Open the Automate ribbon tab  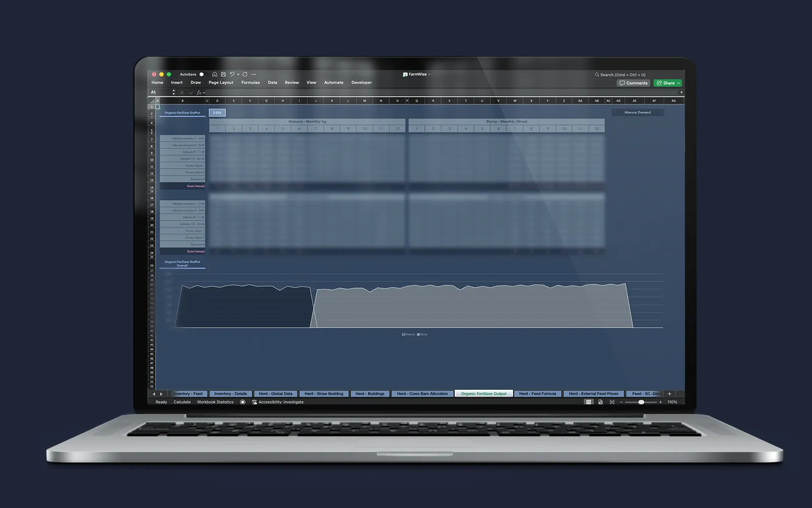(333, 82)
